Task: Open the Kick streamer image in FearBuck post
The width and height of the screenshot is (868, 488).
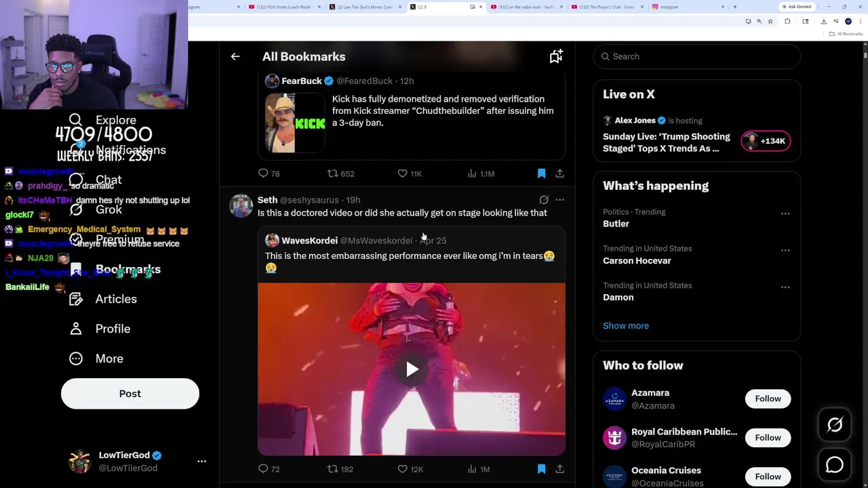Action: pos(295,123)
